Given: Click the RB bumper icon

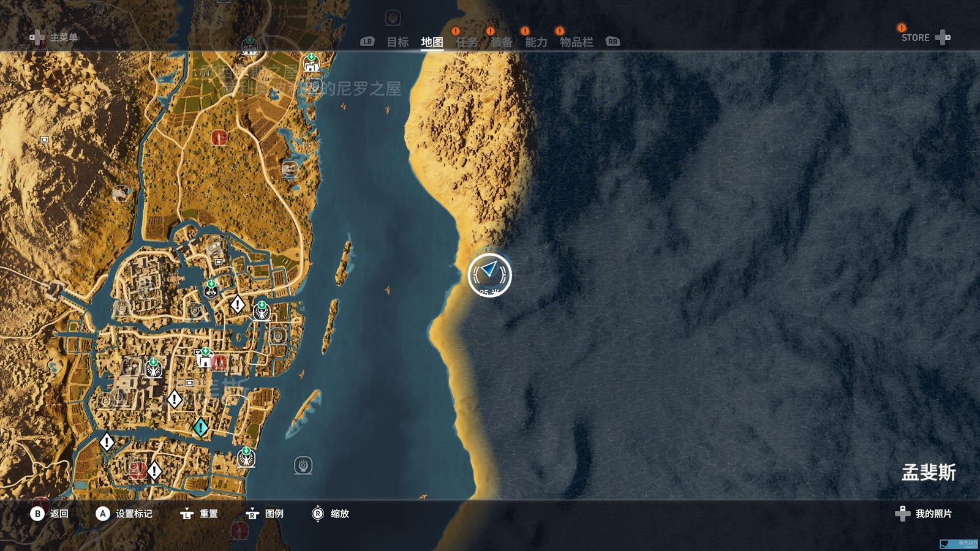Looking at the screenshot, I should [612, 42].
